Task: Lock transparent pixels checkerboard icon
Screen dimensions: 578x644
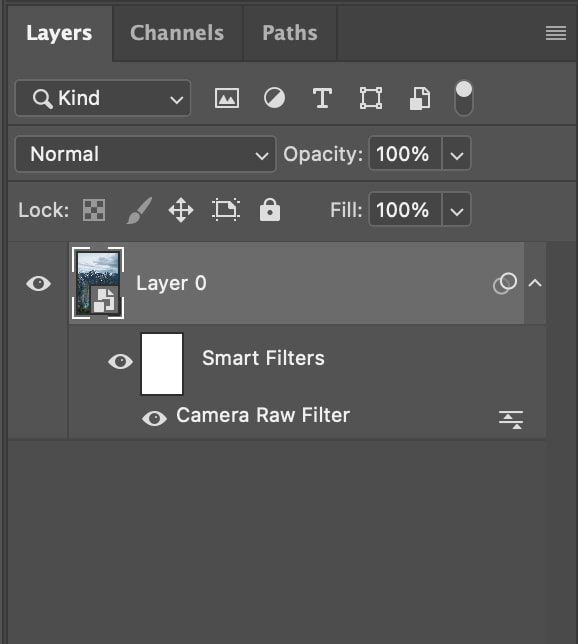Action: 94,210
